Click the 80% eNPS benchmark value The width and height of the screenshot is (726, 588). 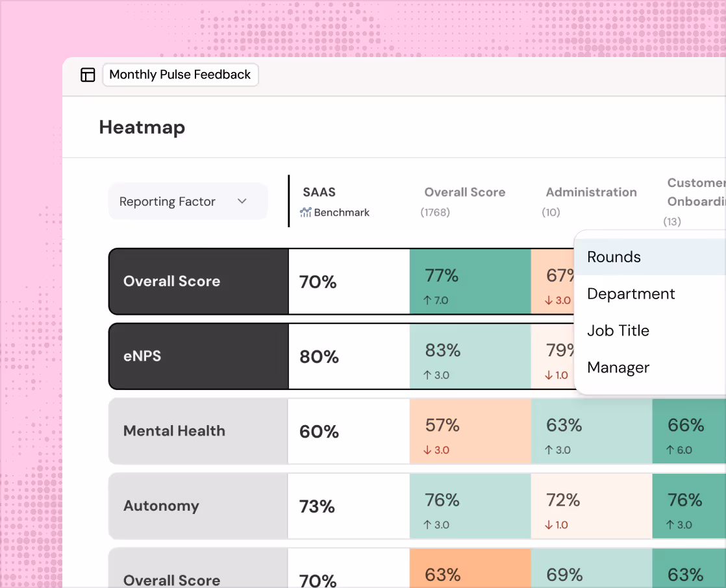[x=319, y=357]
